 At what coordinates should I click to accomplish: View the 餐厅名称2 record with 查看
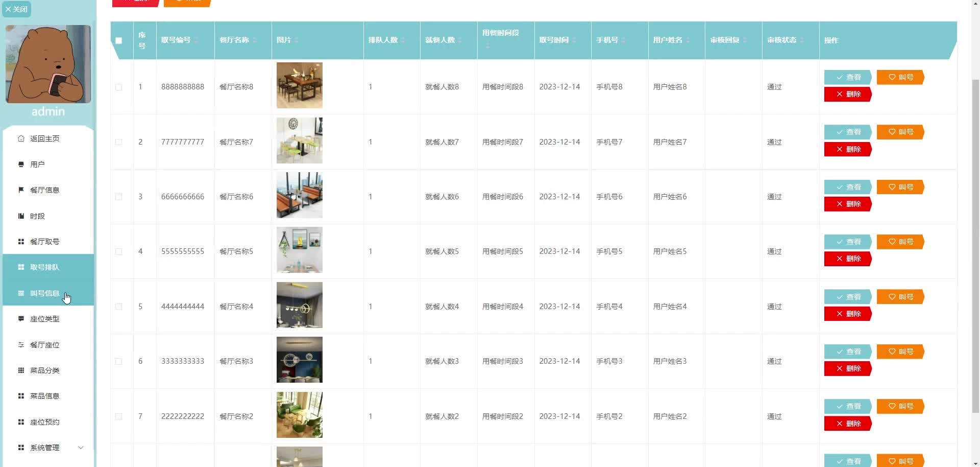coord(848,406)
